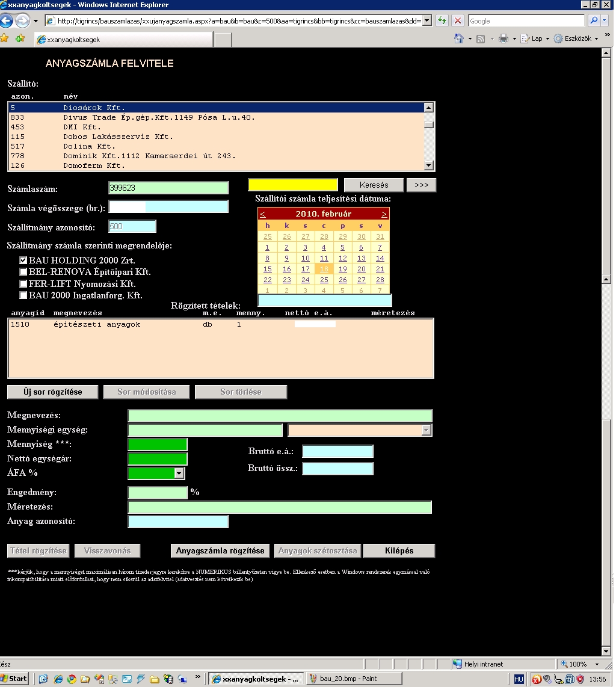Select day 10 in the calendar
Image resolution: width=616 pixels, height=687 pixels.
tap(306, 259)
